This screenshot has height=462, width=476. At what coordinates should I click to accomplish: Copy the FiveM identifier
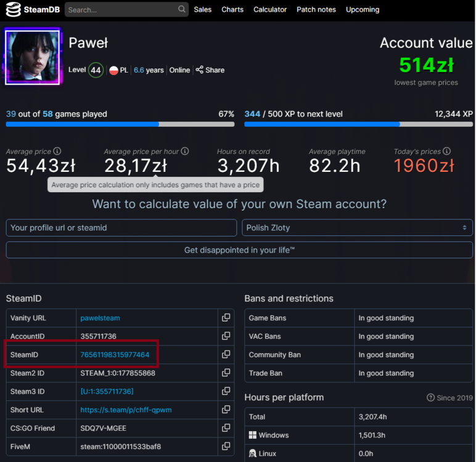click(x=226, y=446)
